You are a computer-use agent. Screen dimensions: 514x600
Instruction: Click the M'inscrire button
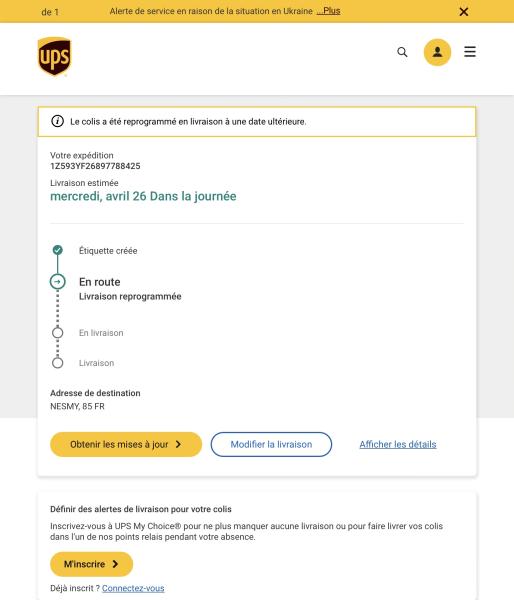[x=91, y=564]
